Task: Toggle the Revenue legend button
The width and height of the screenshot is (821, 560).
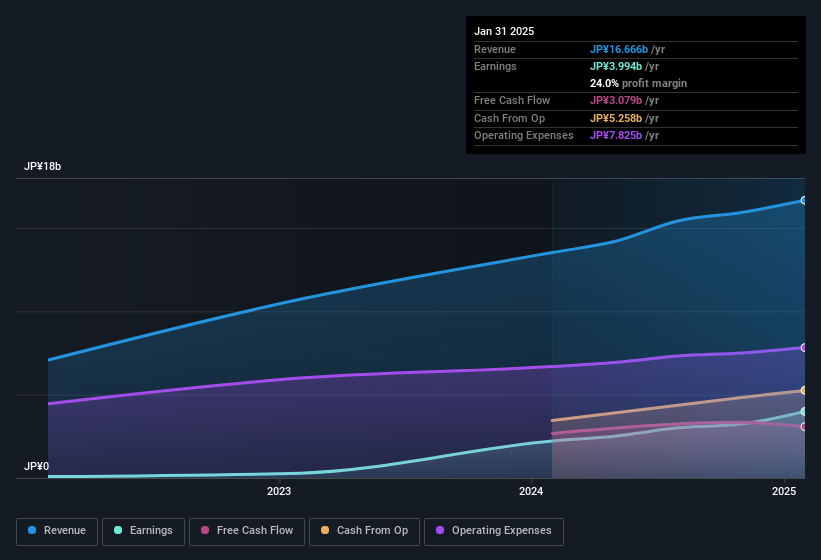Action: (x=57, y=531)
